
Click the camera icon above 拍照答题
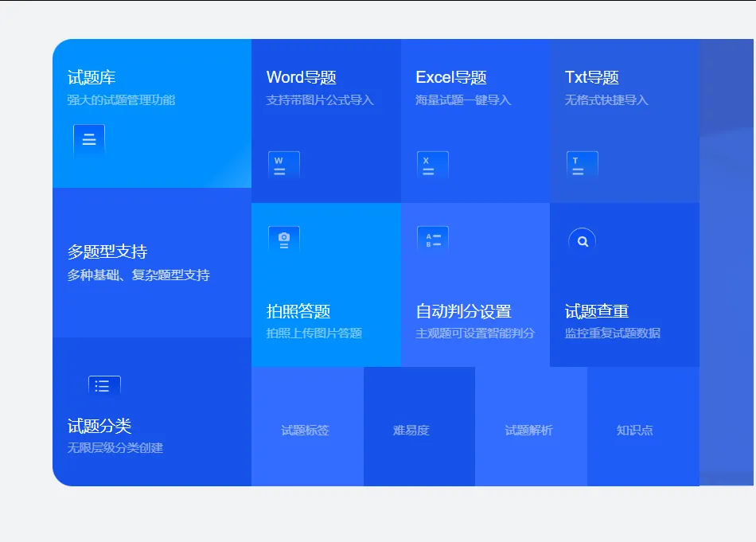tap(283, 240)
